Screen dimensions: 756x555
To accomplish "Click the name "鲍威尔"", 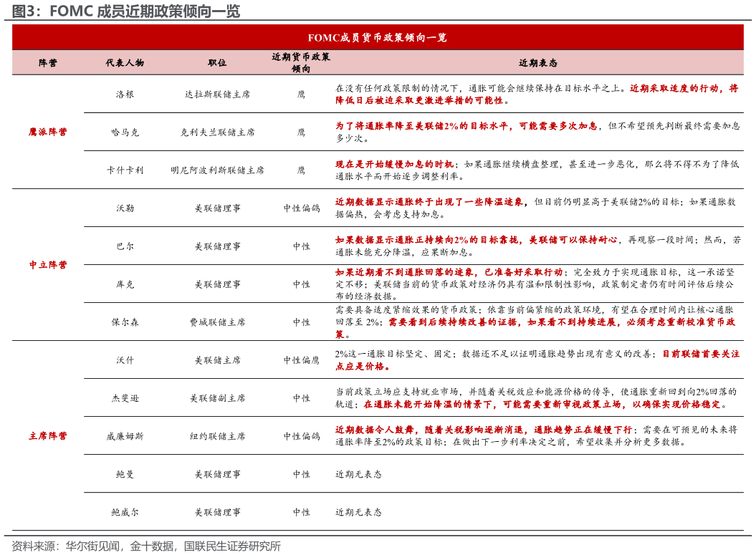I will point(125,512).
